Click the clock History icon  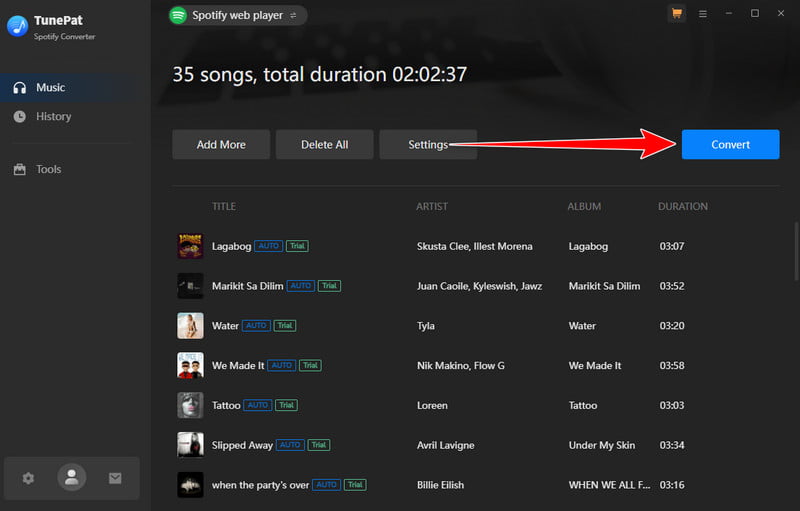(19, 116)
